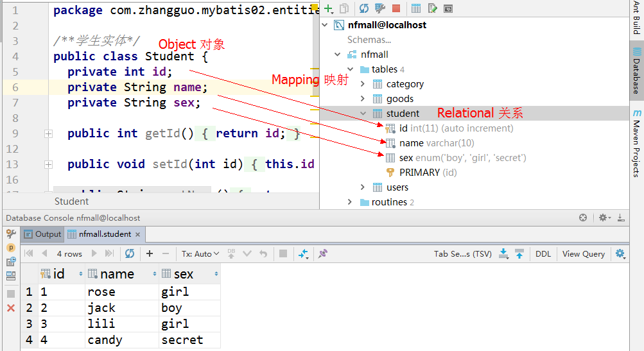
Task: Sort by the name column header
Action: pos(122,274)
